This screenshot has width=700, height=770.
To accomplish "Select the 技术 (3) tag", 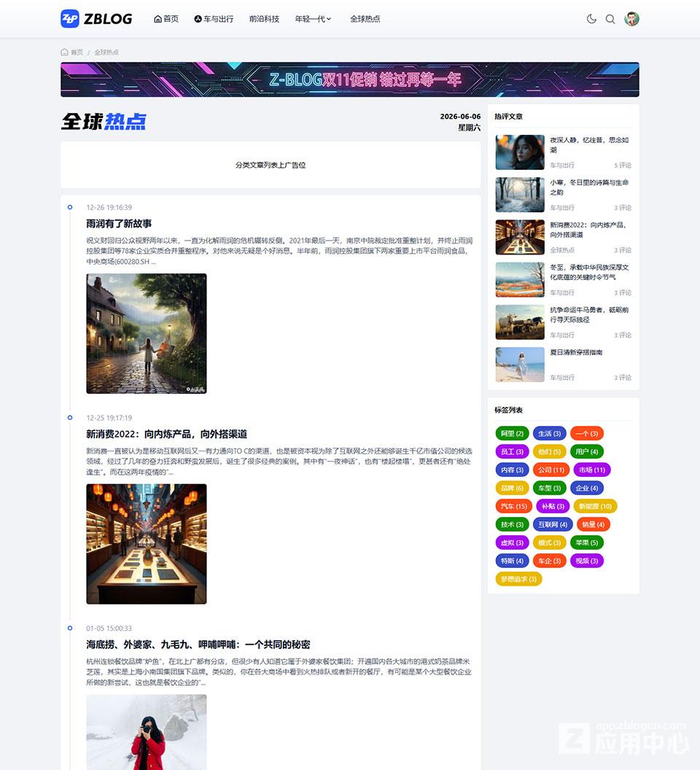I will [512, 524].
